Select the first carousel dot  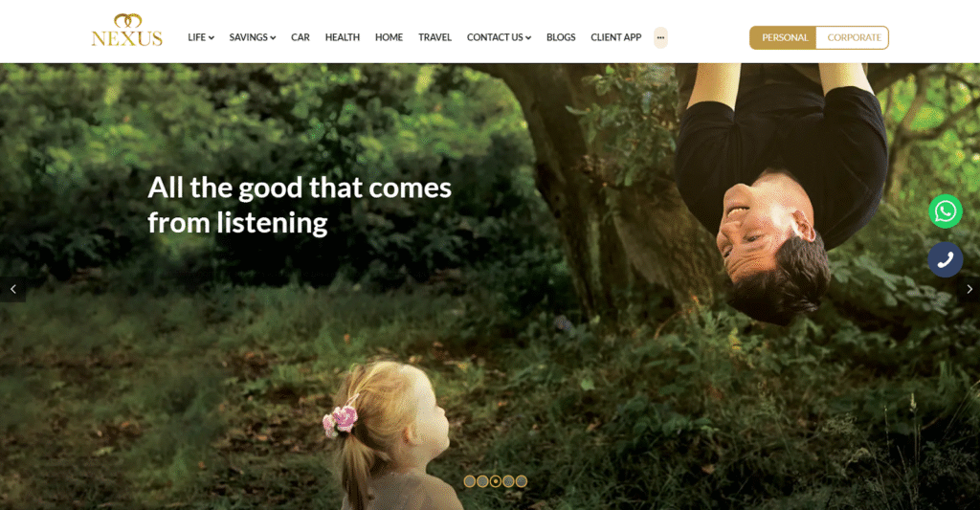coord(469,481)
